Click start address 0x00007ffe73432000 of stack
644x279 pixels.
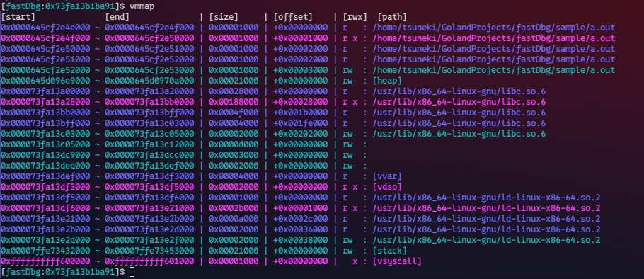point(45,250)
